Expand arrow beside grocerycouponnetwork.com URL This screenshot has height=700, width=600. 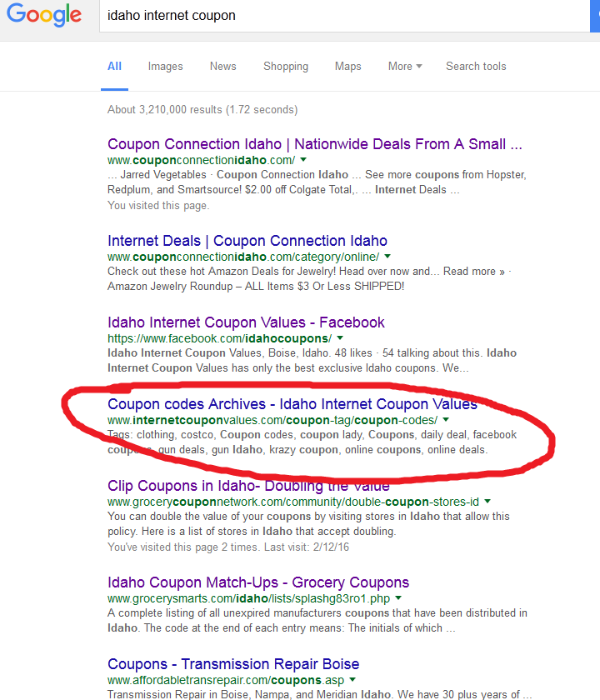coord(487,502)
